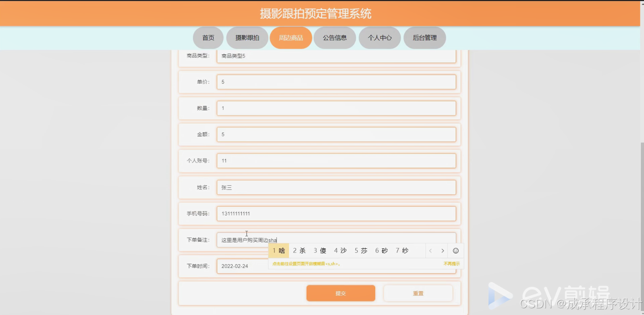
Task: Click the 不再提示 dismiss link in the IME tip
Action: coord(451,263)
